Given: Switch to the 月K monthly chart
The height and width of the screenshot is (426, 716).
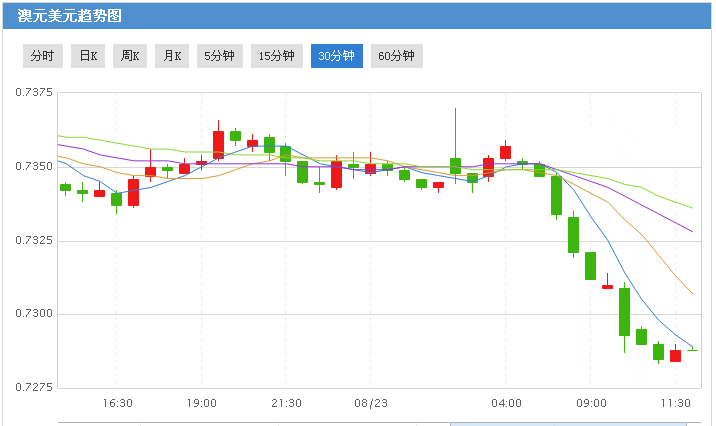Looking at the screenshot, I should tap(172, 56).
